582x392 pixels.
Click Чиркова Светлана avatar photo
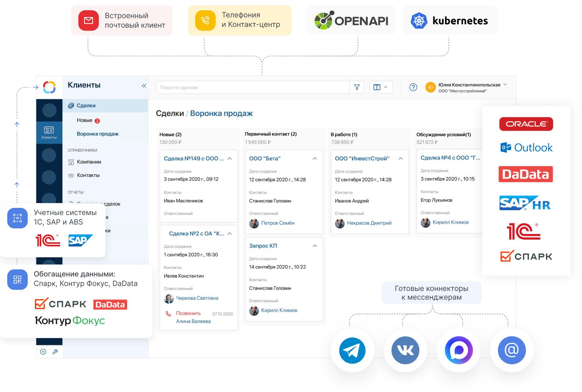click(169, 299)
